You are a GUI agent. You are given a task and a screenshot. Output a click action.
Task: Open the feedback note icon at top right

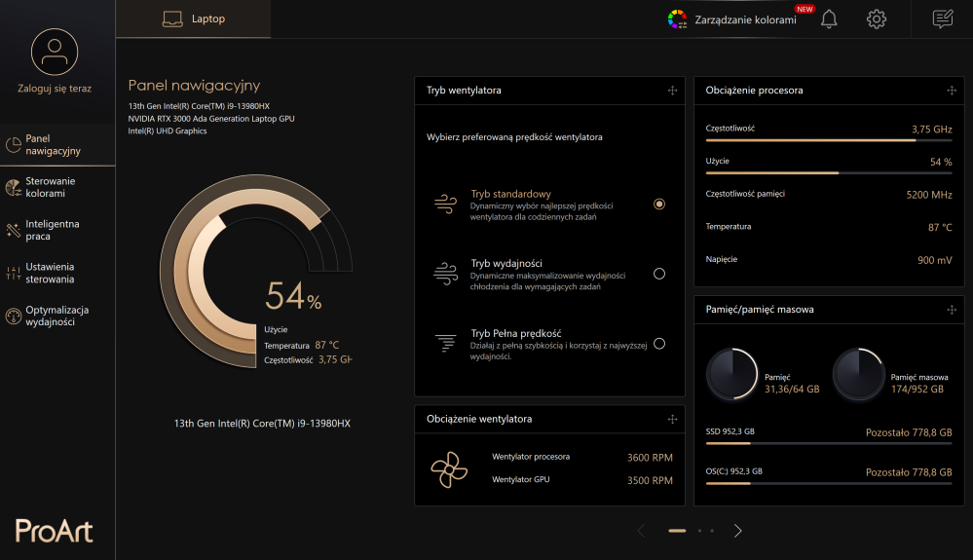[x=943, y=19]
